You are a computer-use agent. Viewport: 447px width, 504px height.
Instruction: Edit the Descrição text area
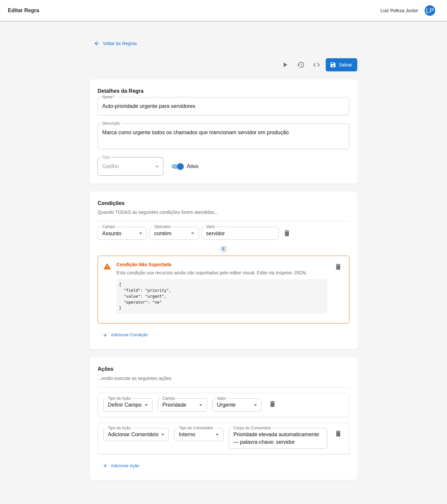(223, 136)
